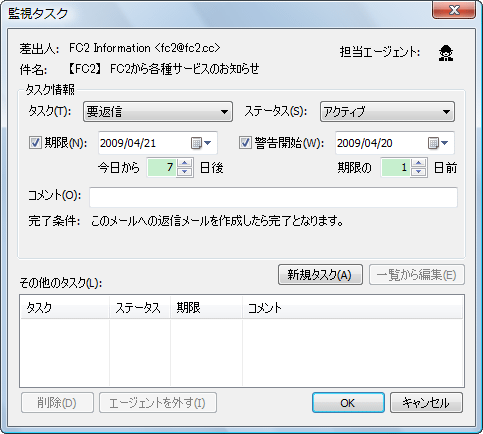The width and height of the screenshot is (483, 434).
Task: Select the ステータス column header in list
Action: coord(140,308)
